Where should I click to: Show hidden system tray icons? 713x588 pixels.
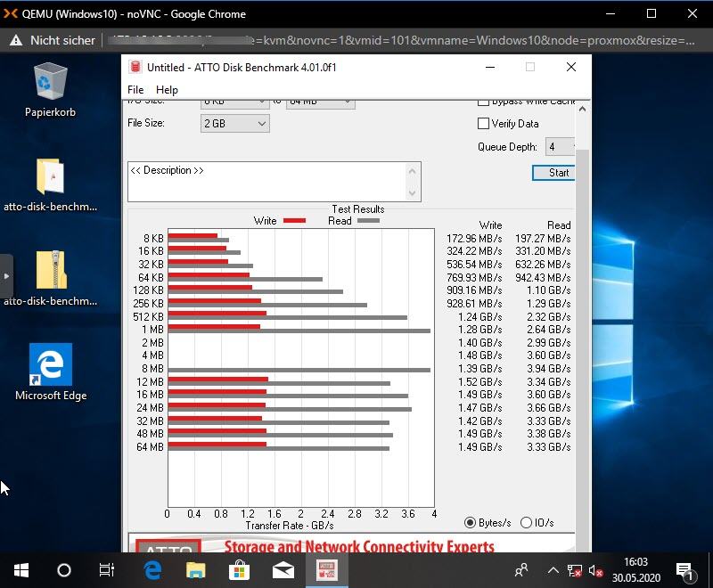553,570
